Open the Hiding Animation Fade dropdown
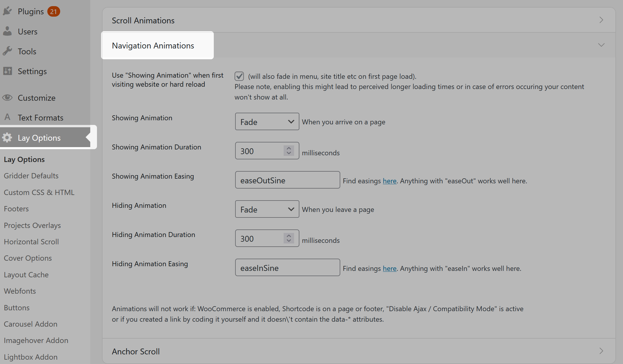The image size is (623, 364). tap(267, 209)
